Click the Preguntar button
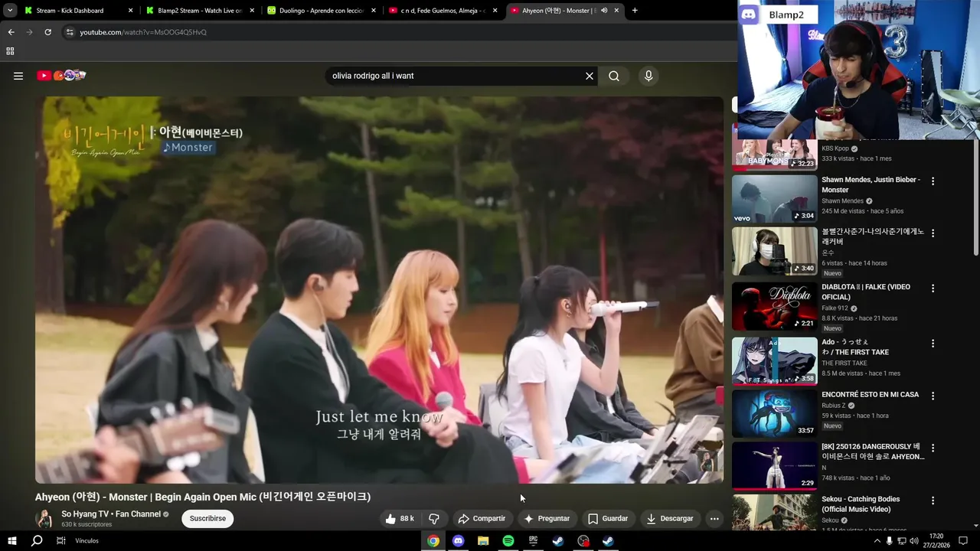 [x=547, y=518]
